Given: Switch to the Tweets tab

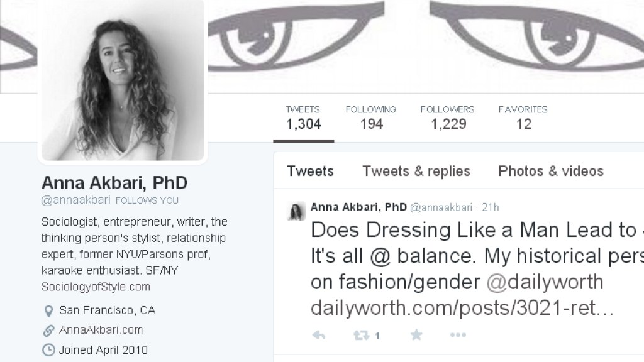Looking at the screenshot, I should click(x=310, y=171).
